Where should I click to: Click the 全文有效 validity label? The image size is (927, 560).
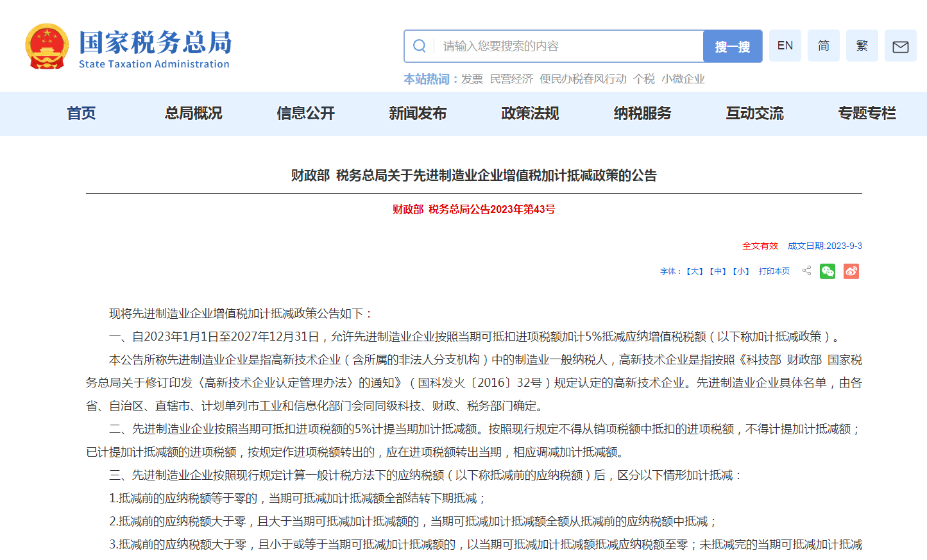(760, 246)
